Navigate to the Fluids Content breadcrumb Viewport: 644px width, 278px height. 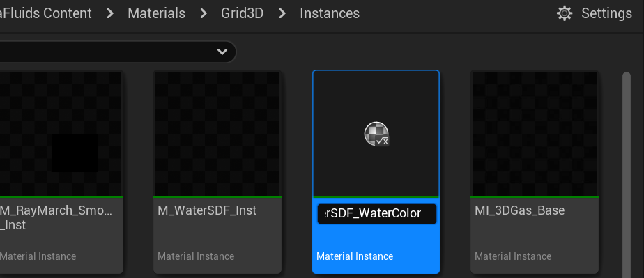point(45,13)
